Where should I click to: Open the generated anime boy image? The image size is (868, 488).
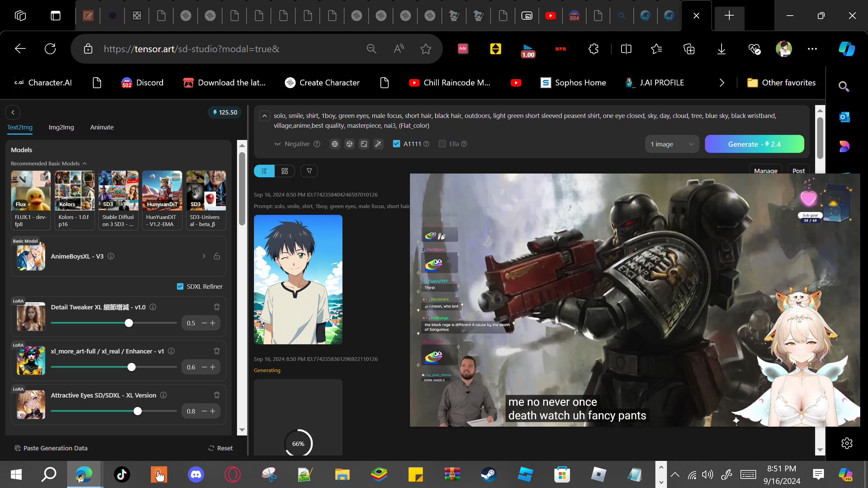point(298,280)
